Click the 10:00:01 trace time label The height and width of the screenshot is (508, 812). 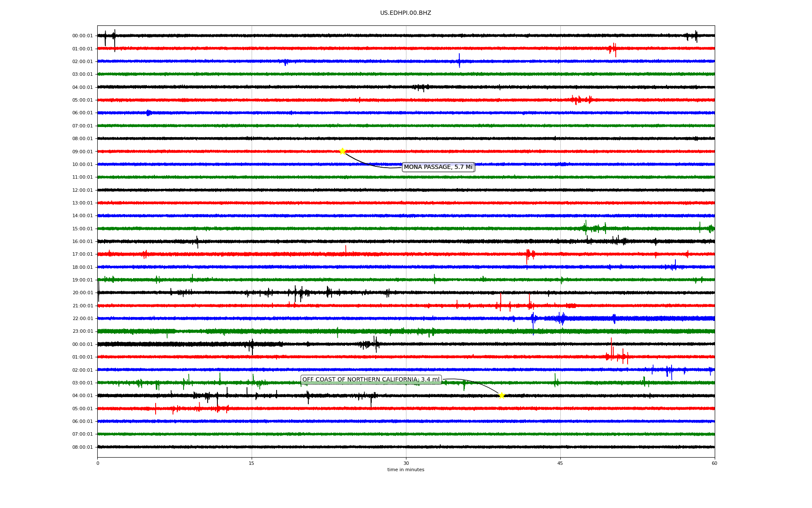[x=82, y=164]
